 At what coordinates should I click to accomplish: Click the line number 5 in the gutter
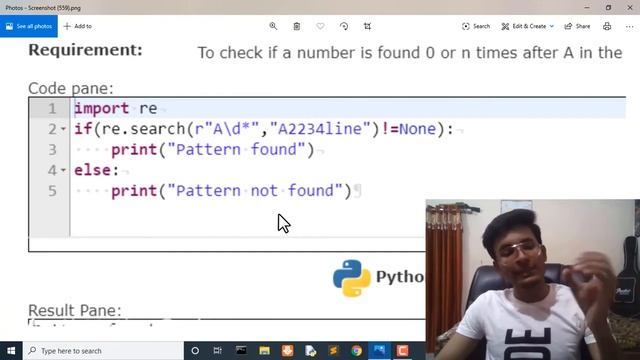click(x=52, y=191)
